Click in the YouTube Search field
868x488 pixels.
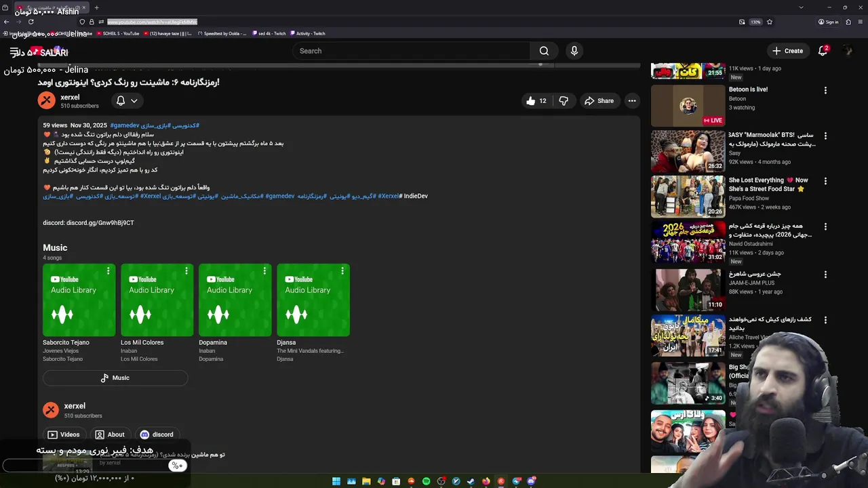click(x=411, y=51)
